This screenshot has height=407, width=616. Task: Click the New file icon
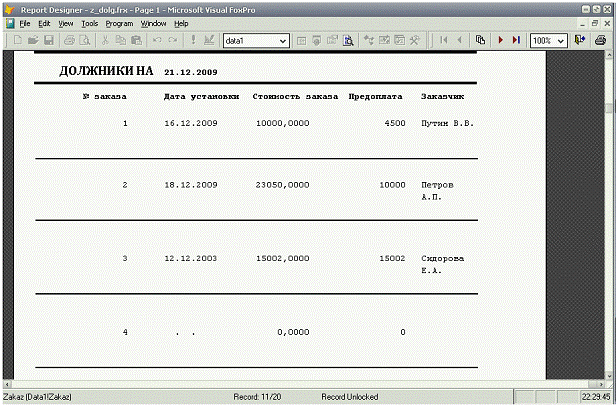tap(16, 40)
